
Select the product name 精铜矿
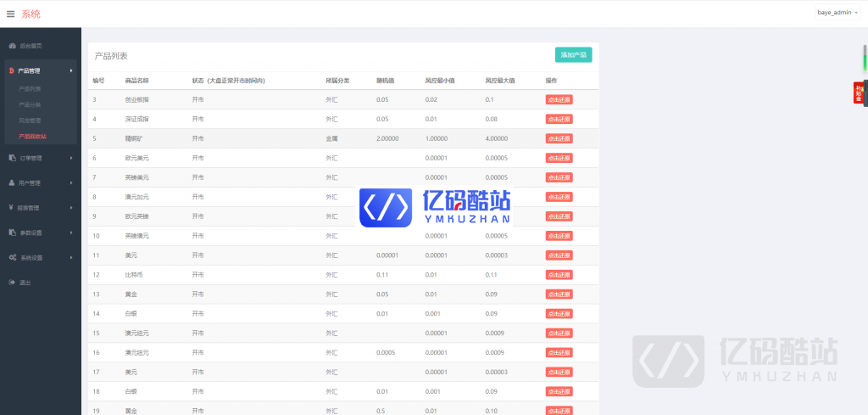134,138
